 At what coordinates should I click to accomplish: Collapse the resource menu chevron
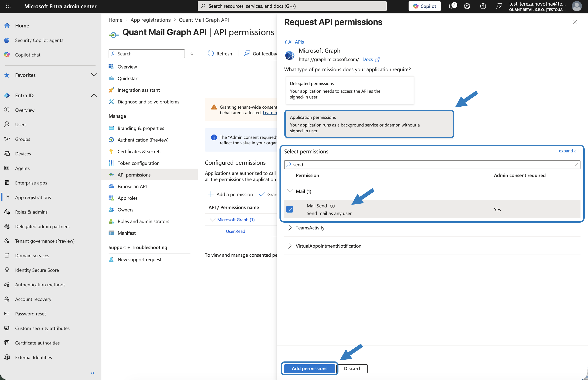(x=192, y=54)
